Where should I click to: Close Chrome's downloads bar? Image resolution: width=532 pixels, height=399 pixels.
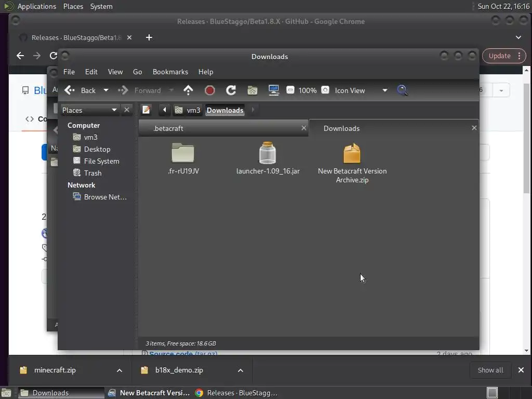521,370
